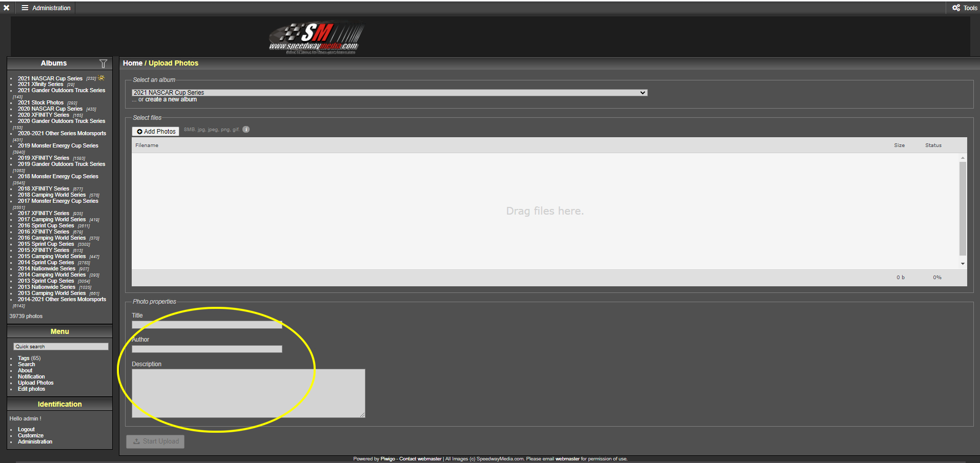Click inside the Description text area
Image resolution: width=980 pixels, height=463 pixels.
(x=248, y=393)
